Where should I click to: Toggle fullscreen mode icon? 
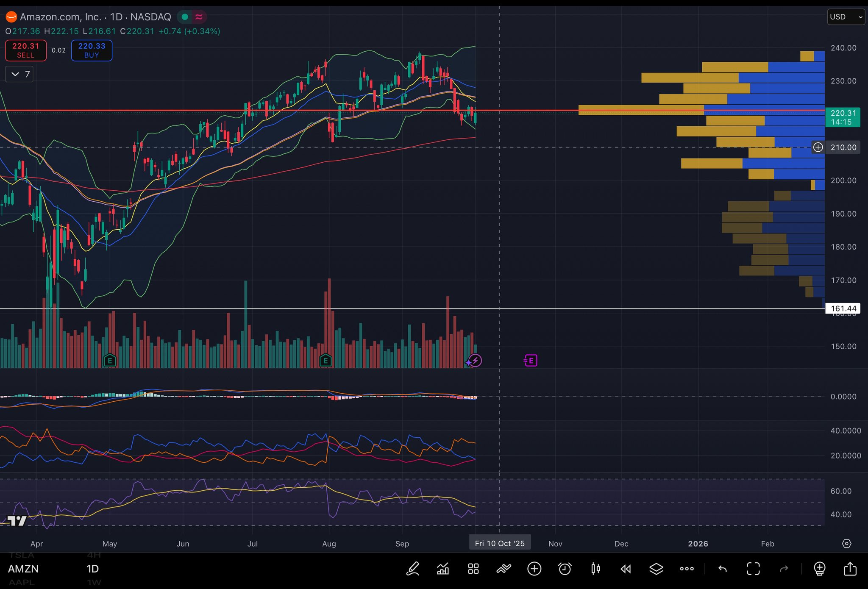point(753,569)
